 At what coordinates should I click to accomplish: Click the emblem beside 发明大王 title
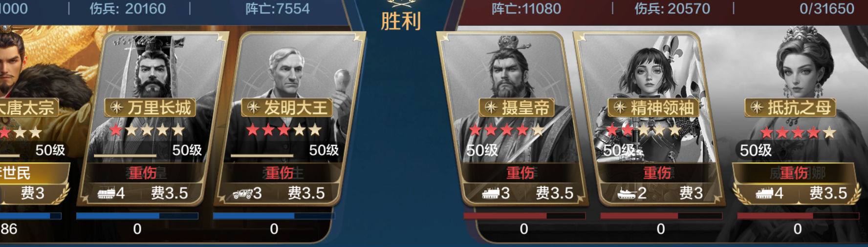253,107
